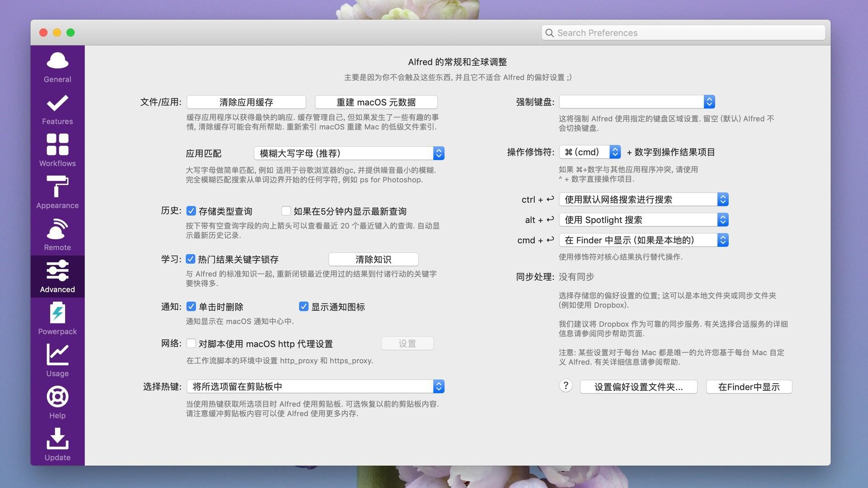Navigate to Powerpack settings section
868x488 pixels.
click(x=58, y=319)
